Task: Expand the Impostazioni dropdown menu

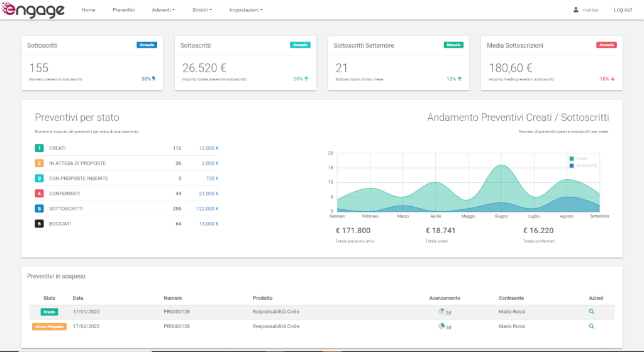Action: [x=246, y=10]
